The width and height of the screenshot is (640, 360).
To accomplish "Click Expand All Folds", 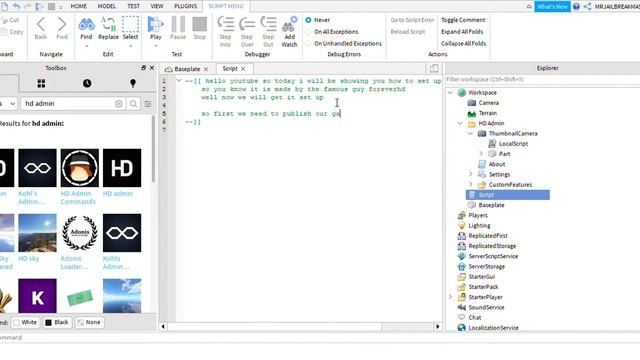I will pos(462,31).
